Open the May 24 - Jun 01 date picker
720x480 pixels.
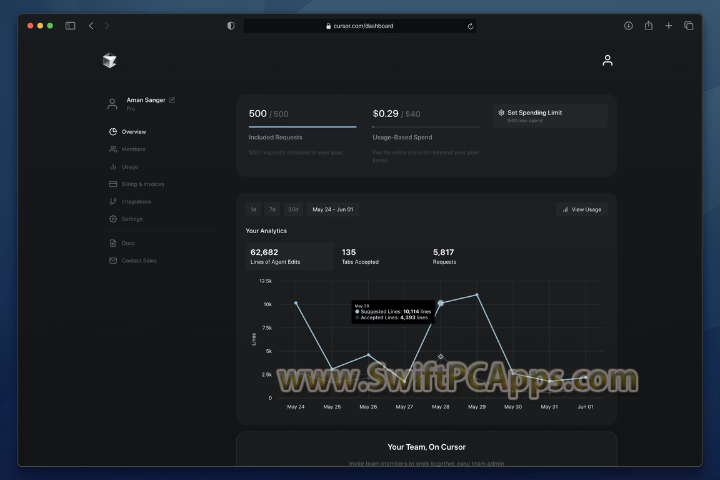click(333, 209)
